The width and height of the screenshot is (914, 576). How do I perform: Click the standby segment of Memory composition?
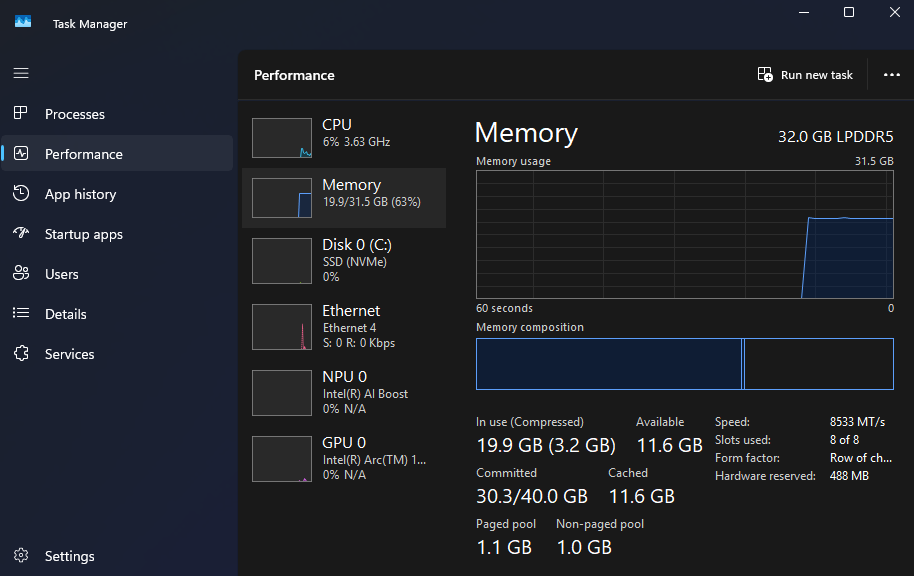coord(818,364)
